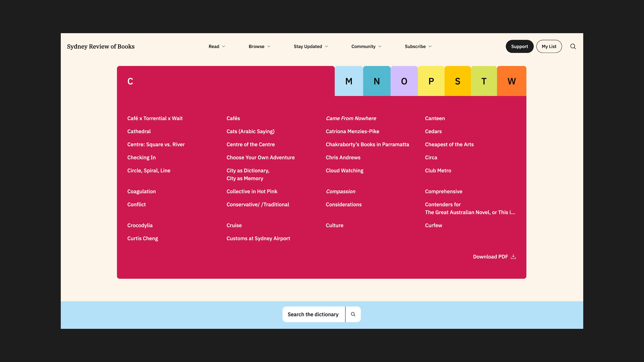This screenshot has width=644, height=362.
Task: Open the Community dropdown
Action: 366,46
